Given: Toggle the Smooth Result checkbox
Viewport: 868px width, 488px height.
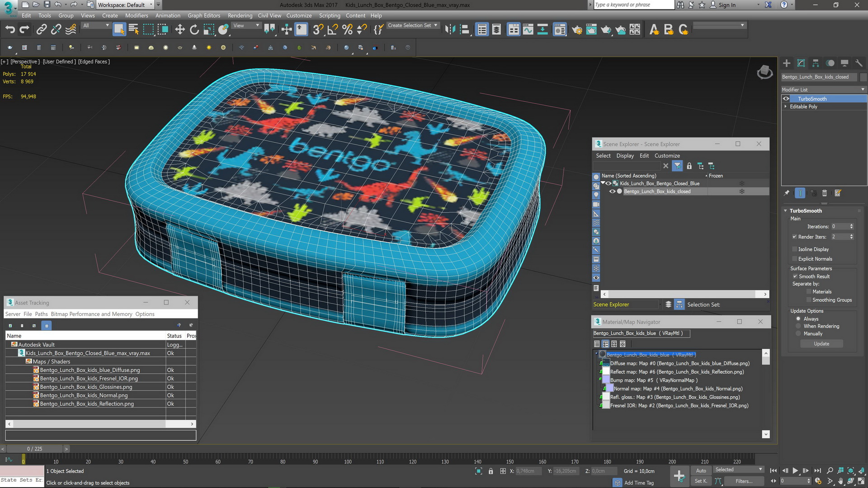Looking at the screenshot, I should 794,277.
